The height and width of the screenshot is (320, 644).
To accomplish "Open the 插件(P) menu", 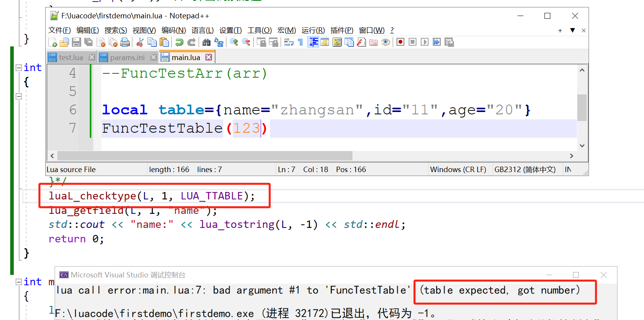I will coord(342,30).
